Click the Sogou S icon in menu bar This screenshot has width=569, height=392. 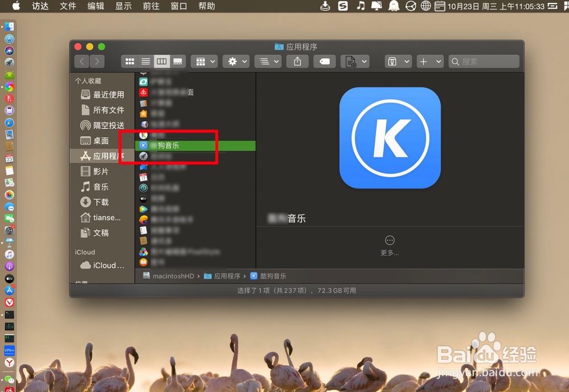click(x=343, y=6)
